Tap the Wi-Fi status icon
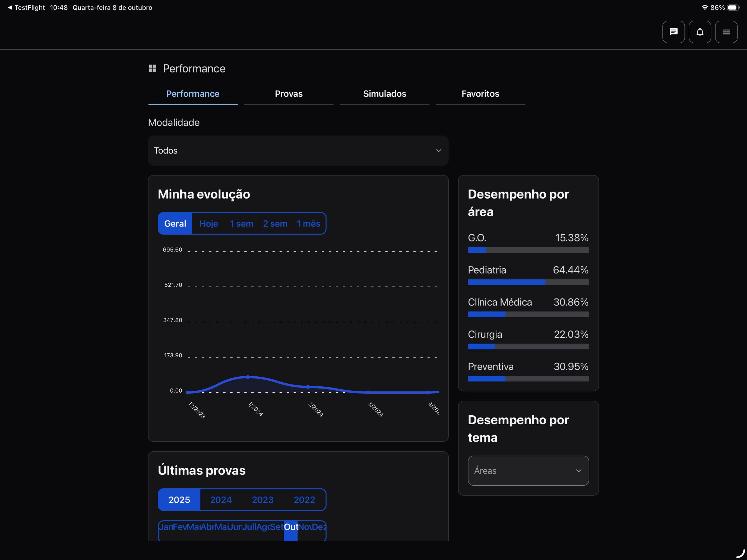 click(704, 7)
